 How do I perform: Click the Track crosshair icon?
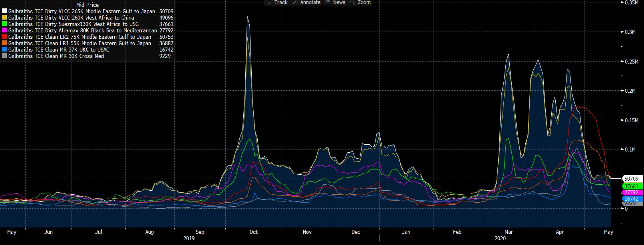(269, 2)
